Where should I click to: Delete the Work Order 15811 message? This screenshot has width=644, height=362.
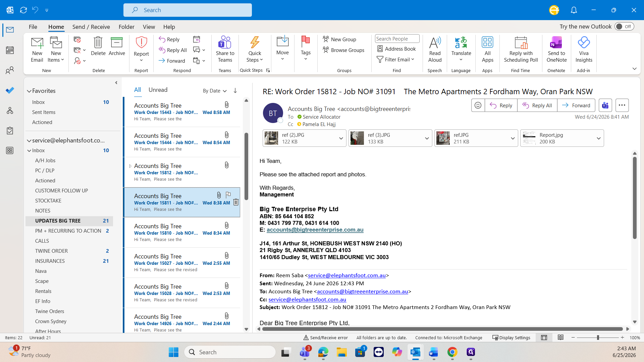tap(236, 202)
